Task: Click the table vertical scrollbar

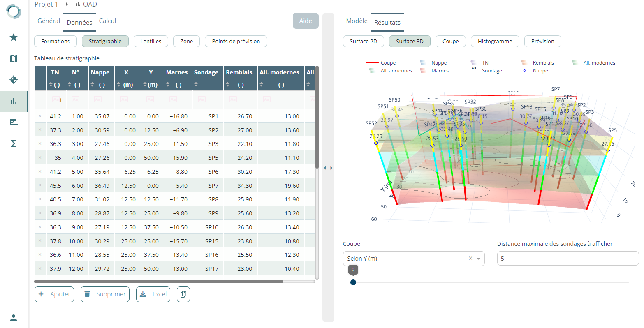Action: point(317,117)
